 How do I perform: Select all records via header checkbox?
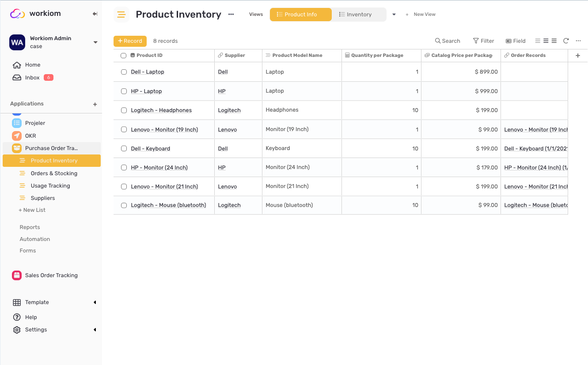[124, 55]
